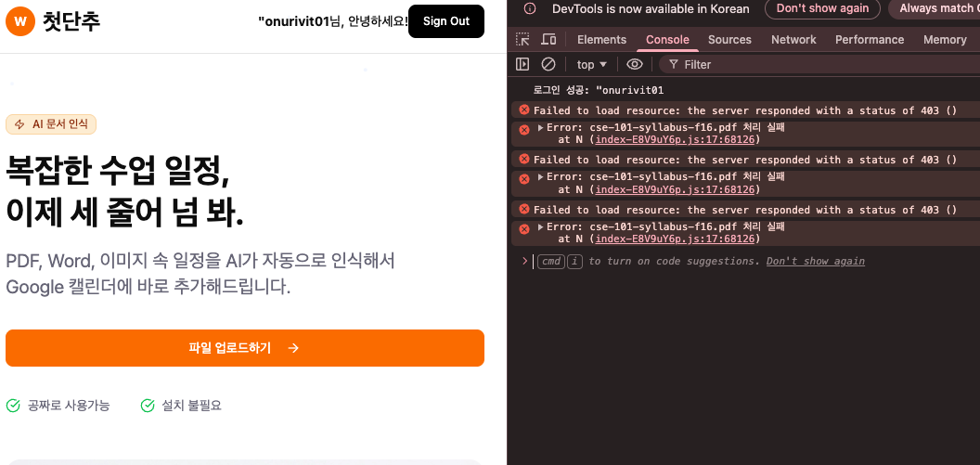Click the Always match Chrome language button
The image size is (980, 465).
click(935, 8)
